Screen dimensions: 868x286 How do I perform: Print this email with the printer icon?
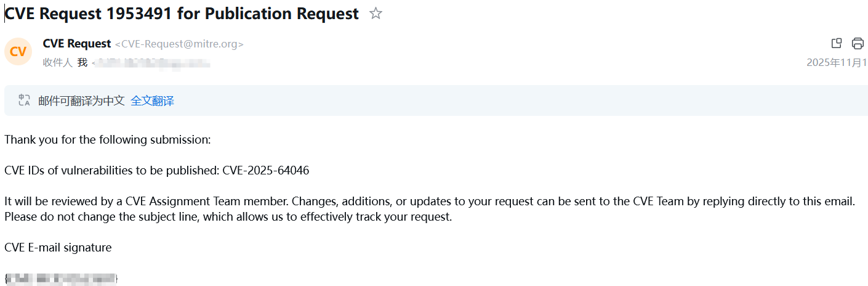[x=858, y=43]
